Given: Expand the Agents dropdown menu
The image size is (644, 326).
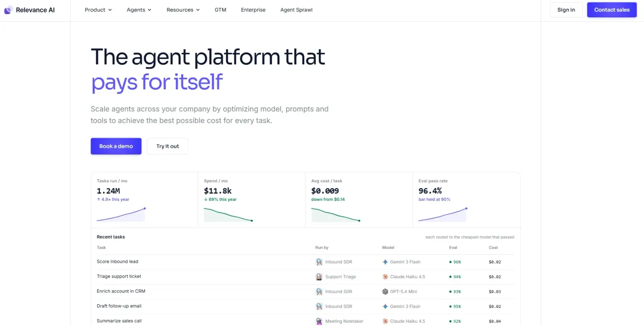Looking at the screenshot, I should [x=139, y=10].
